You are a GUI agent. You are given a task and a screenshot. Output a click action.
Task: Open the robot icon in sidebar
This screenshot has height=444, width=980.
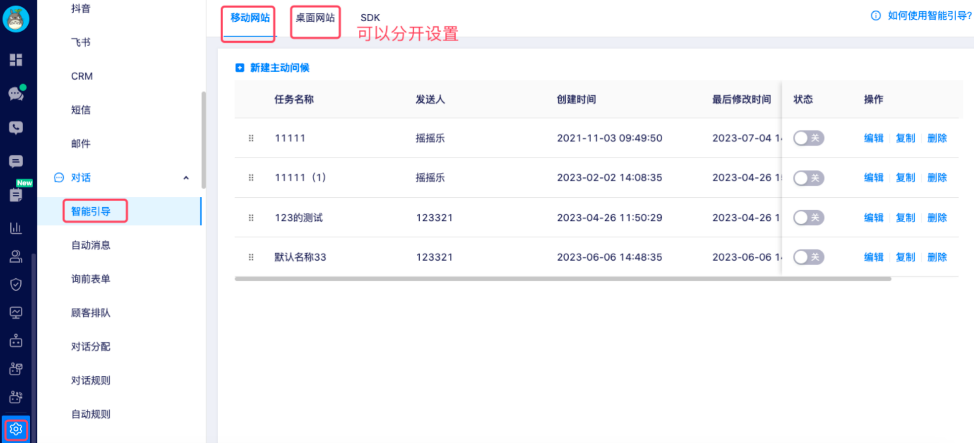(16, 341)
